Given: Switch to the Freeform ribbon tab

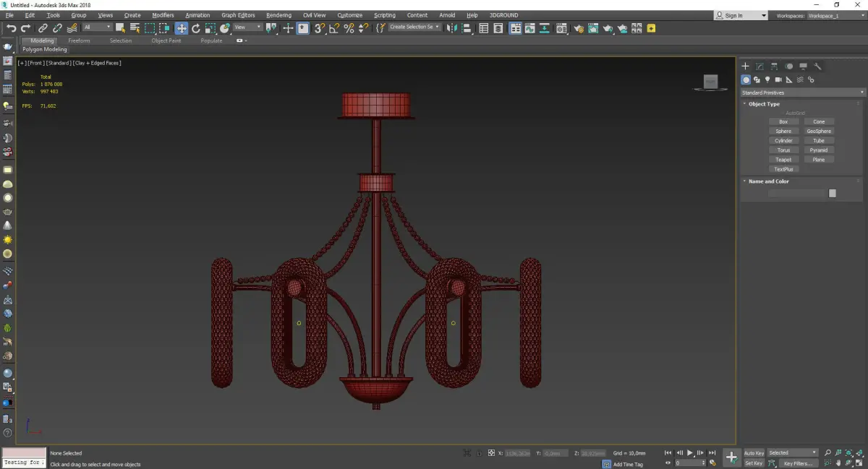Looking at the screenshot, I should click(x=79, y=40).
